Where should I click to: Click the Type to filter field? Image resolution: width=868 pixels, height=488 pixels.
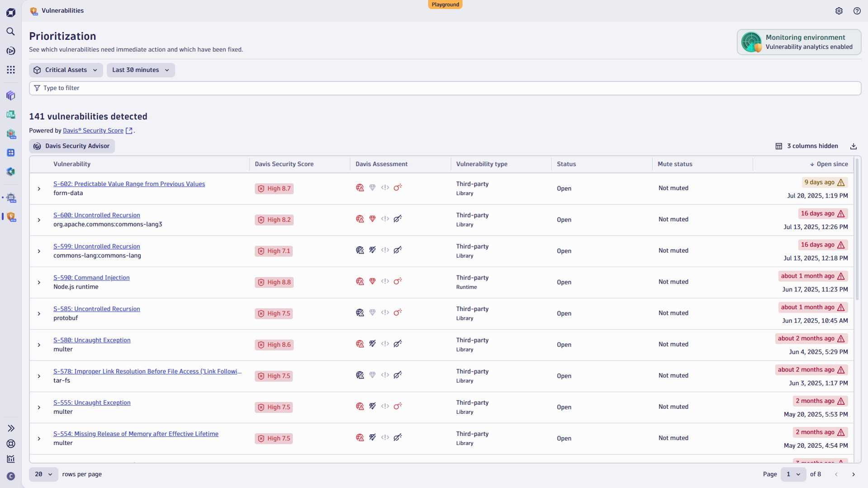[181, 88]
